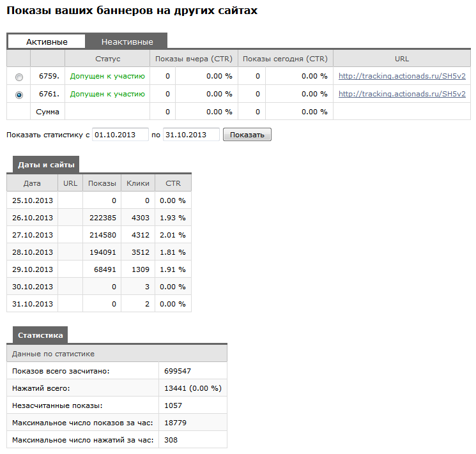Focus the start date field 01.10.2013
Image resolution: width=476 pixels, height=454 pixels.
click(121, 135)
